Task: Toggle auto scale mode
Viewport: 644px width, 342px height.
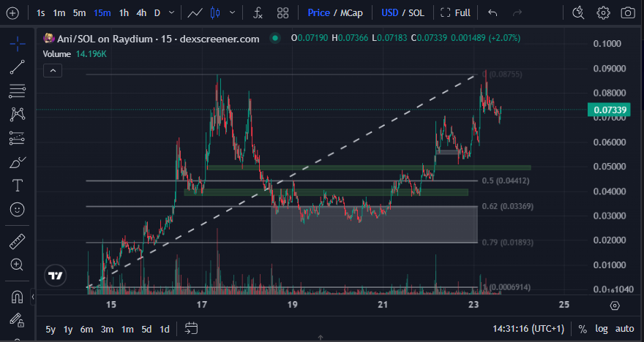Action: click(x=624, y=329)
